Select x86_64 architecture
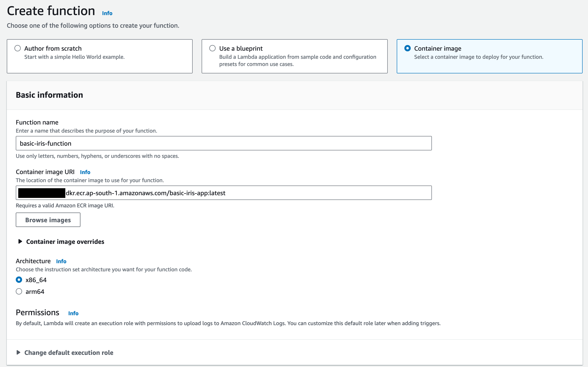 point(19,280)
